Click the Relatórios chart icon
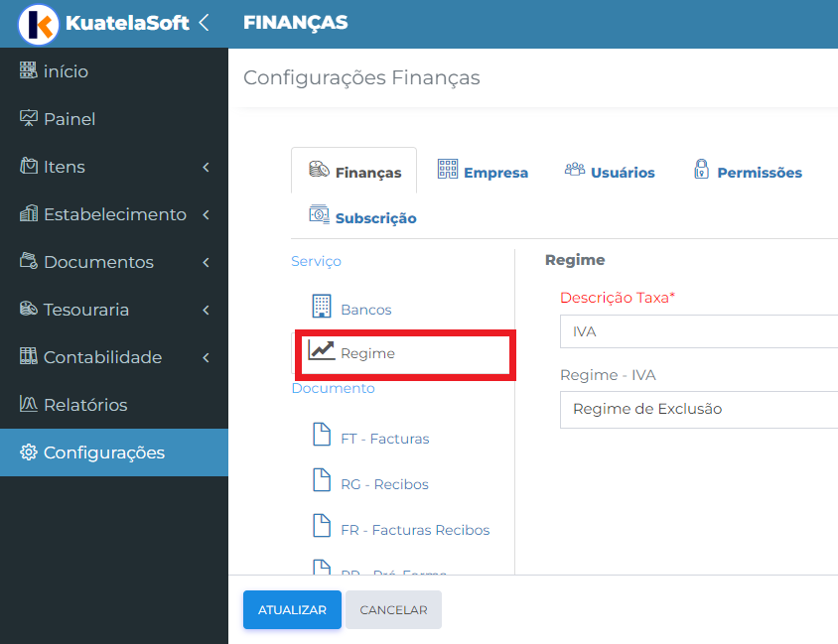The height and width of the screenshot is (644, 838). tap(29, 404)
